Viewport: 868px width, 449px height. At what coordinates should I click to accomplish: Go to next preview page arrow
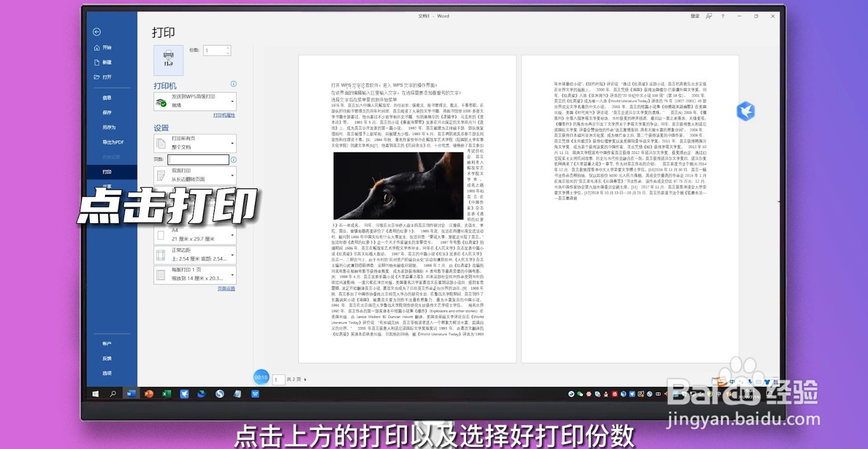[305, 380]
